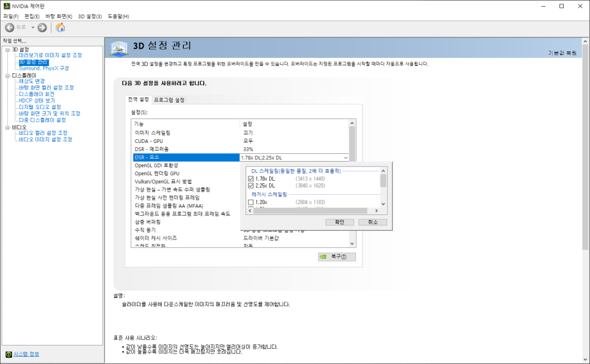This screenshot has width=590, height=364.
Task: Collapse the 비디오 tree node
Action: [x=7, y=128]
